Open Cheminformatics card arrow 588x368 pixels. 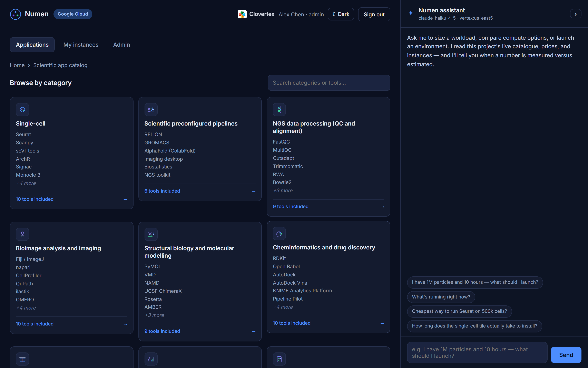[382, 323]
